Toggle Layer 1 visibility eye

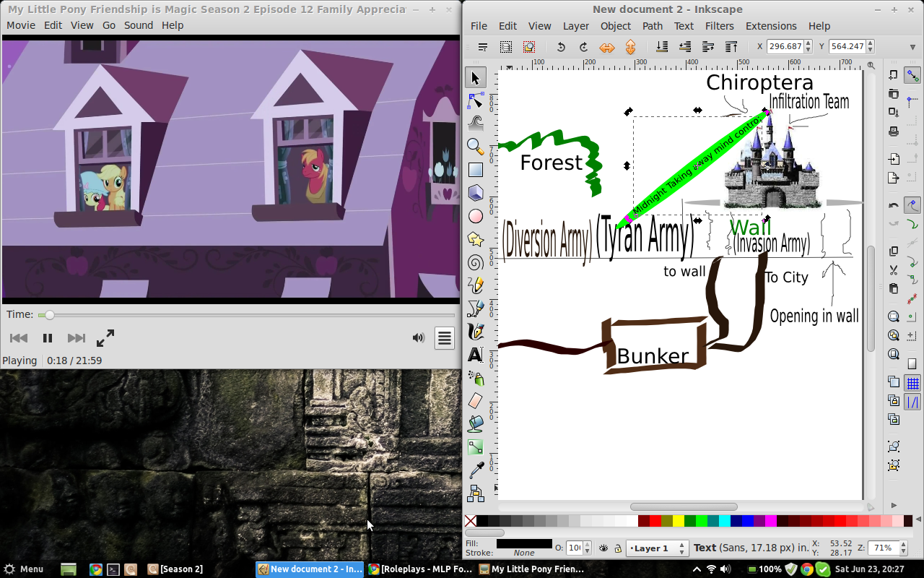point(603,548)
